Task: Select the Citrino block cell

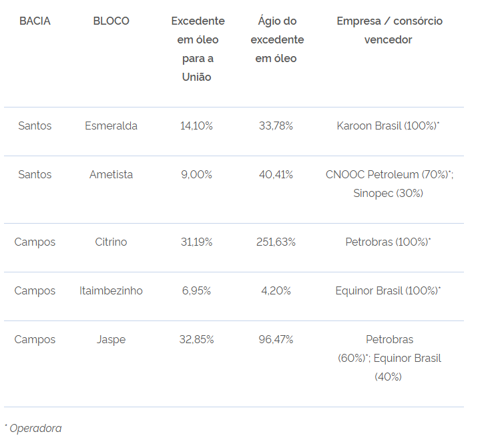Action: pyautogui.click(x=111, y=242)
